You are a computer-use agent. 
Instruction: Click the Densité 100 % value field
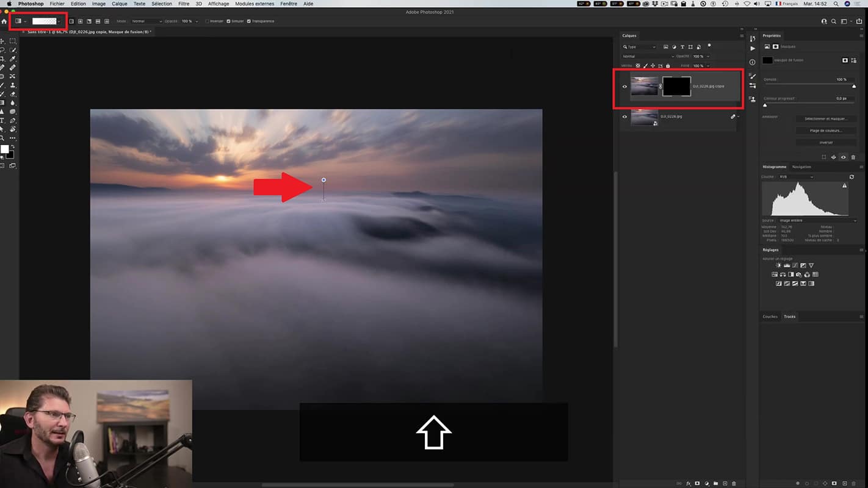[x=842, y=79]
